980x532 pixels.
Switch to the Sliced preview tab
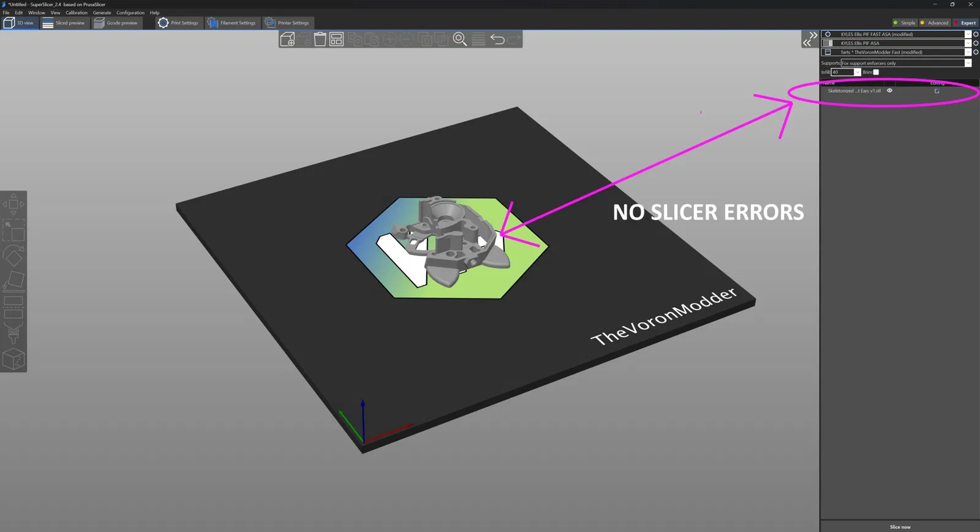64,23
